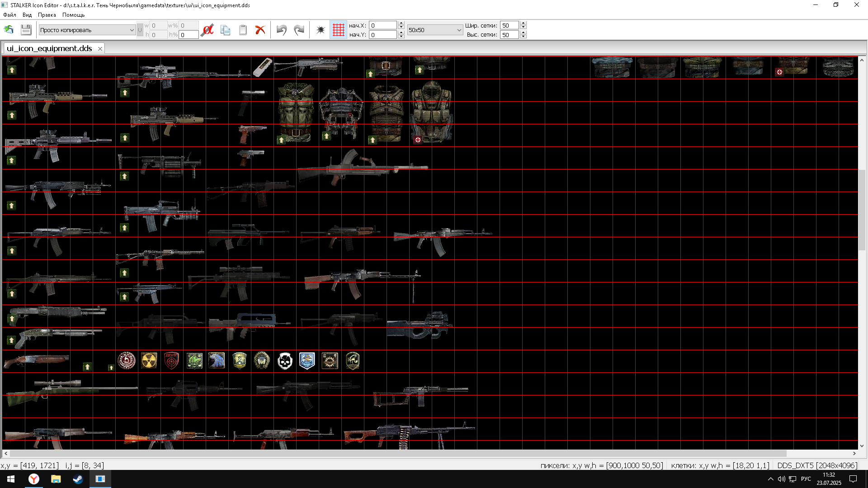The width and height of the screenshot is (868, 488).
Task: Decrease нач.X with its down arrow
Action: (x=401, y=28)
